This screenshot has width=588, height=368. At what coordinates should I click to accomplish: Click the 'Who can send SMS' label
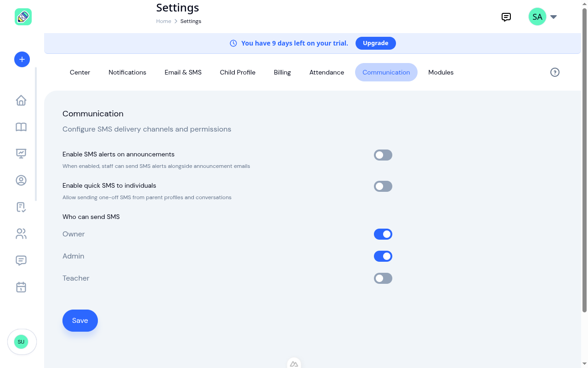coord(91,217)
